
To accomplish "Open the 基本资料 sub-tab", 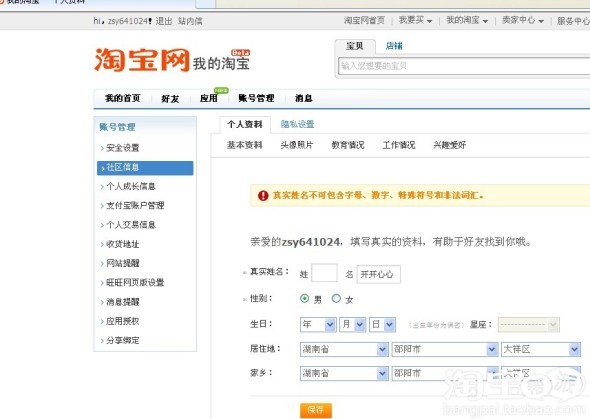I will (245, 145).
